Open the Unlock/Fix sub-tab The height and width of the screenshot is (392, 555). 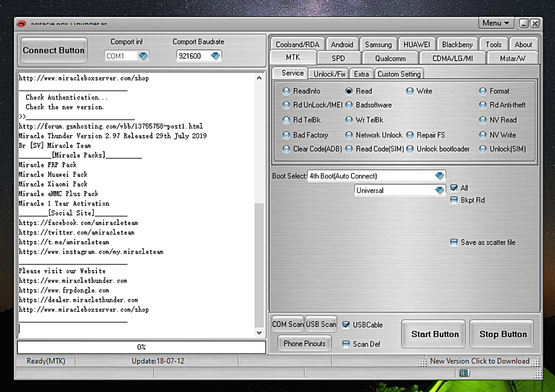coord(329,74)
